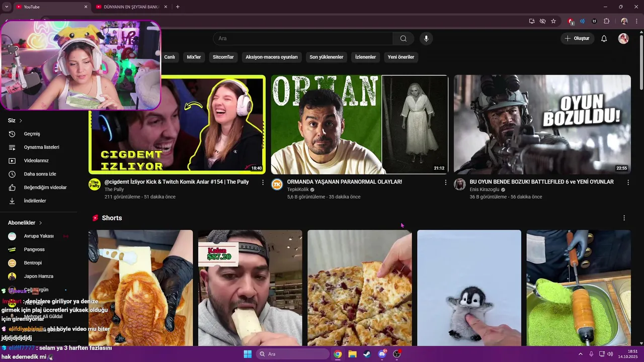Open the Chrome extensions puzzle icon
644x362 pixels.
point(606,21)
